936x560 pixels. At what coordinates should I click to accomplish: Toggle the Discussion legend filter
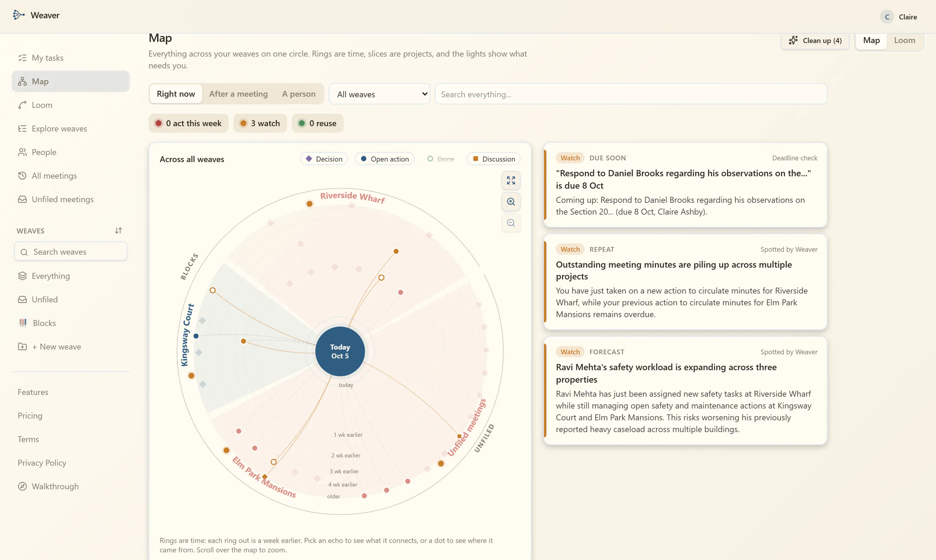coord(494,159)
